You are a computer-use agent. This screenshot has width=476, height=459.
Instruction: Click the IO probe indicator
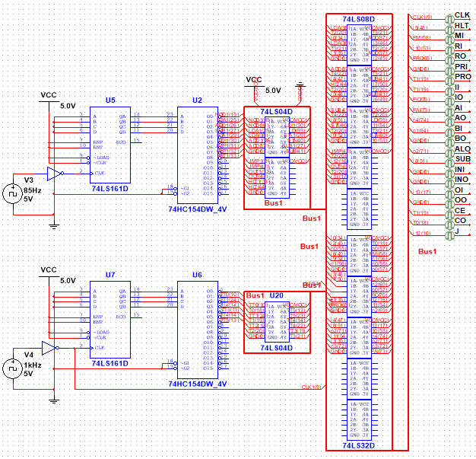point(449,101)
